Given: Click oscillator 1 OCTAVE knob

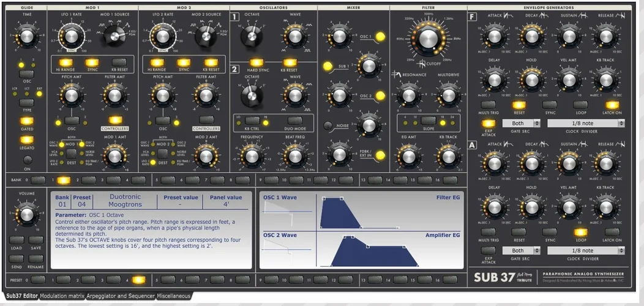Looking at the screenshot, I should coord(251,37).
